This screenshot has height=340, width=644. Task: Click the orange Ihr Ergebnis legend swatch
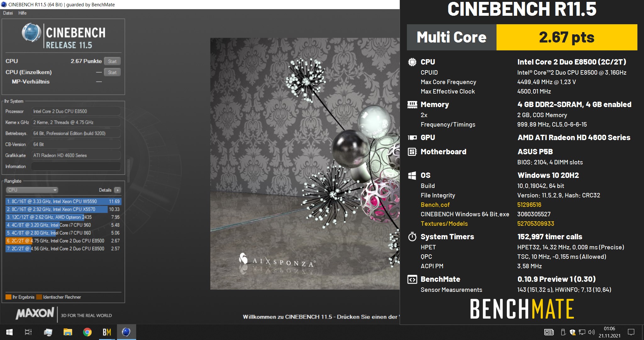click(x=8, y=297)
